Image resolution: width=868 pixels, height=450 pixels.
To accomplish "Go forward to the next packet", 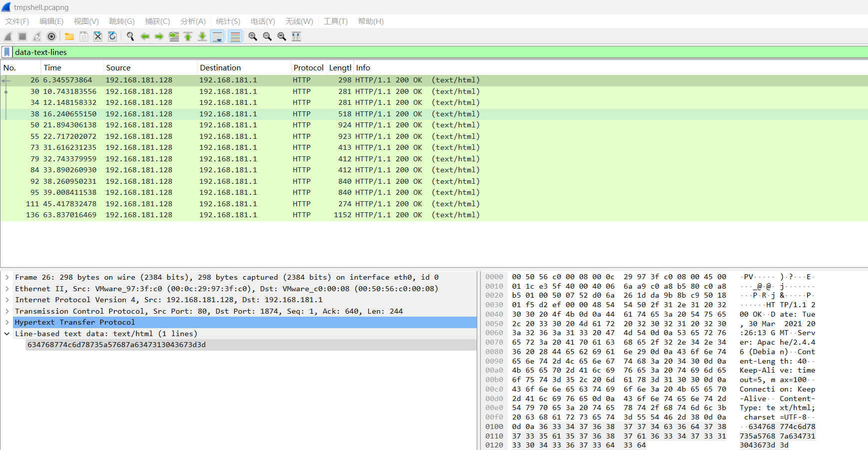I will click(159, 36).
